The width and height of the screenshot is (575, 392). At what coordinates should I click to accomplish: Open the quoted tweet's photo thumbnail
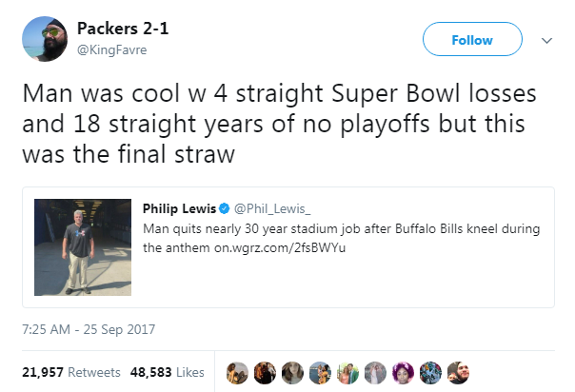pyautogui.click(x=83, y=247)
